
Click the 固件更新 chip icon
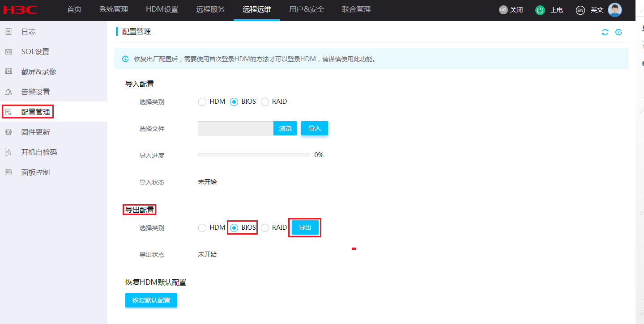coord(9,132)
